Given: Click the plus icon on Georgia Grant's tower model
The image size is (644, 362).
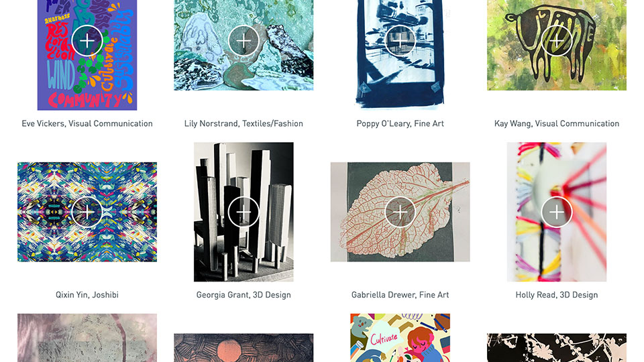Looking at the screenshot, I should pyautogui.click(x=244, y=212).
